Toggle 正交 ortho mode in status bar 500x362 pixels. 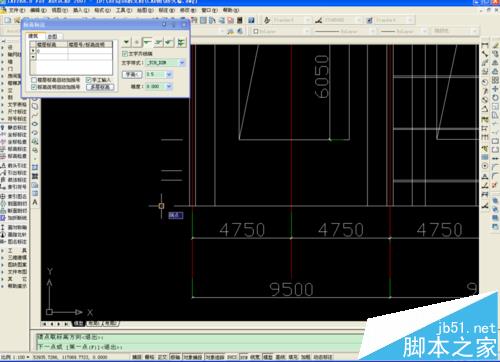coord(162,357)
